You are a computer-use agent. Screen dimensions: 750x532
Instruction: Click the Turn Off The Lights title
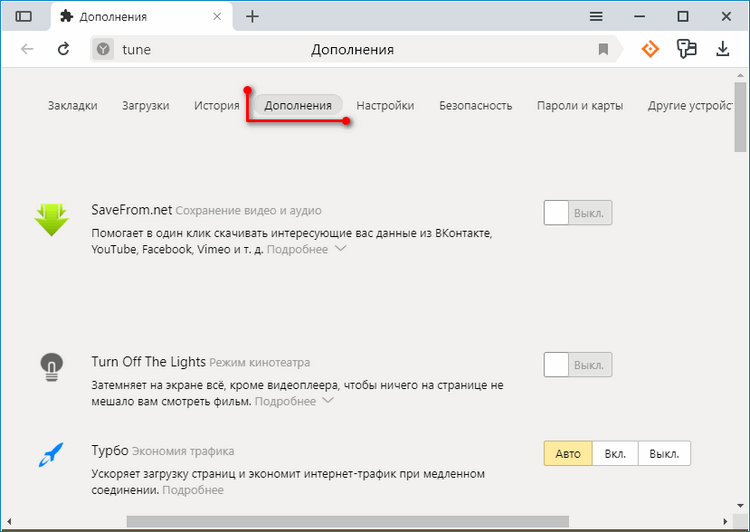[148, 362]
